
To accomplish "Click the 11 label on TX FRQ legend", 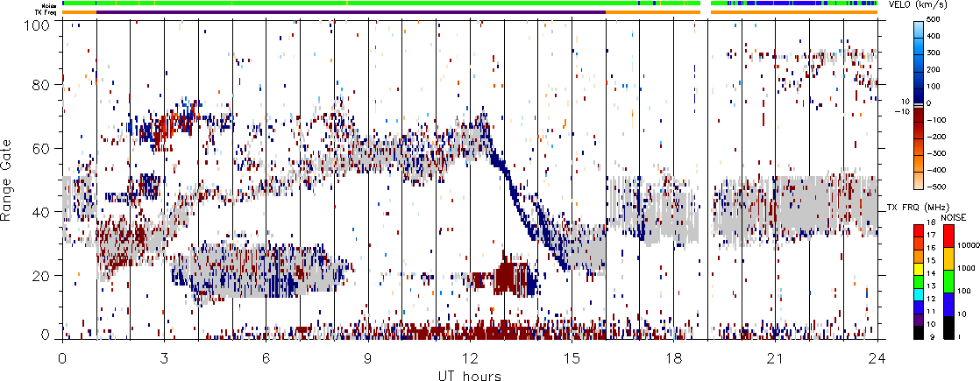I will coord(931,310).
